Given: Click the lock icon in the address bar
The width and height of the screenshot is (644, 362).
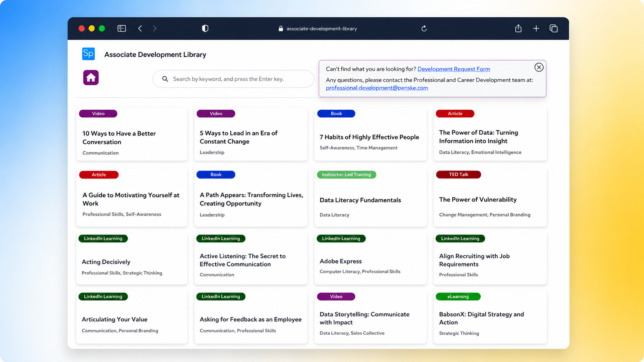Looking at the screenshot, I should coord(281,28).
